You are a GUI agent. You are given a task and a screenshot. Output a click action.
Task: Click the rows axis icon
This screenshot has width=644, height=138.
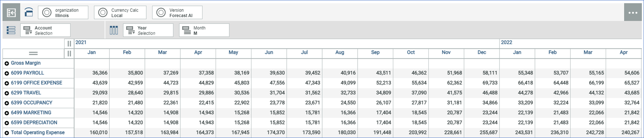11,30
